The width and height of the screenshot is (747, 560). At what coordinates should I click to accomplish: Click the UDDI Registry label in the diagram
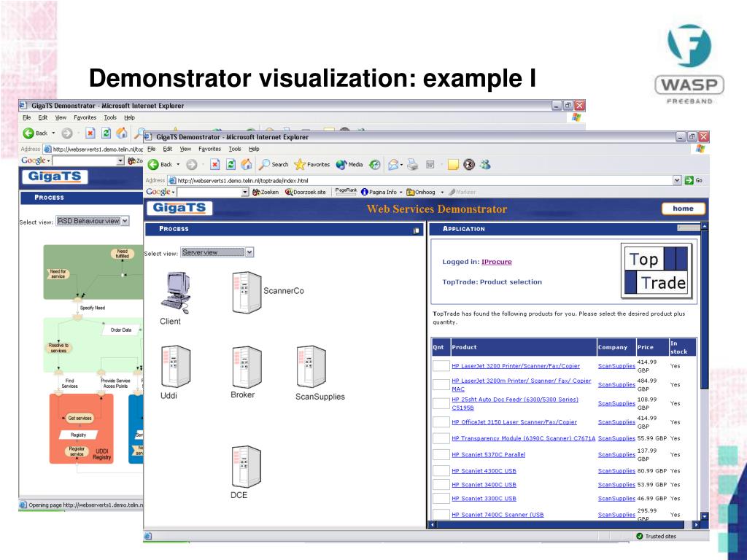tap(102, 454)
